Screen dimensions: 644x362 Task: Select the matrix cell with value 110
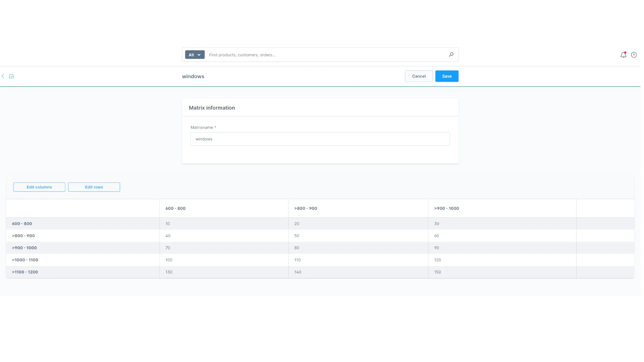tap(358, 260)
